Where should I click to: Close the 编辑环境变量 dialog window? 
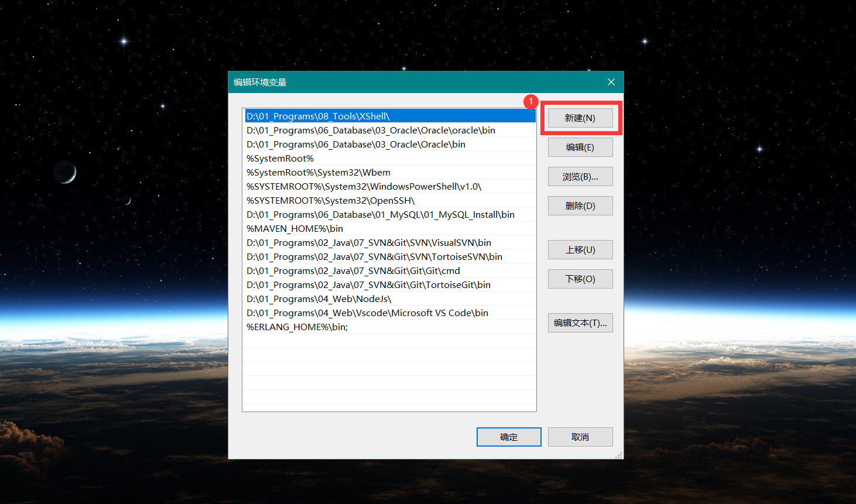click(611, 83)
